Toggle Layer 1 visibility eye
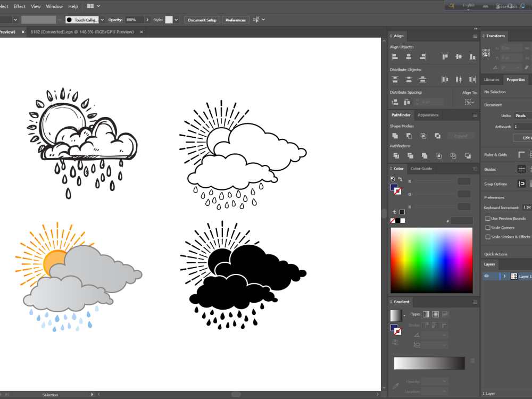Image resolution: width=532 pixels, height=399 pixels. (487, 276)
